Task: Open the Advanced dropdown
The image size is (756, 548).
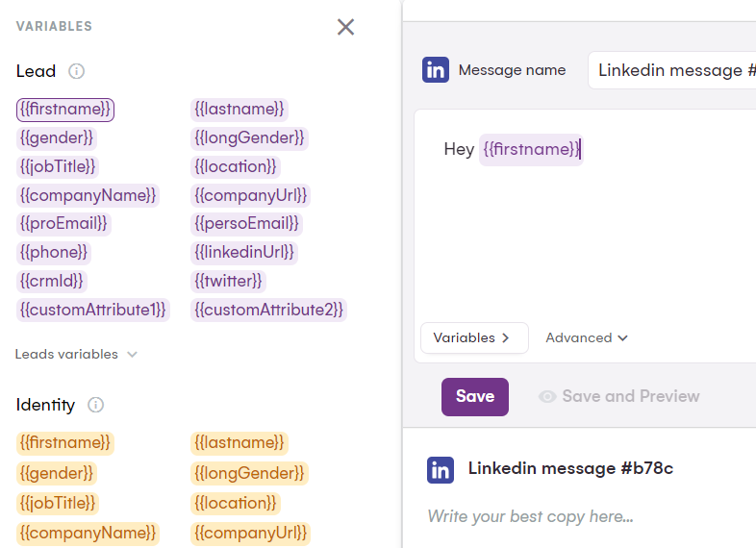Action: [587, 337]
